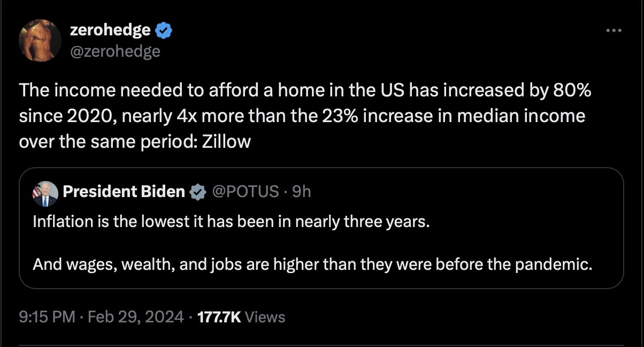Click President Biden's gray verified badge
The height and width of the screenshot is (347, 644).
pyautogui.click(x=198, y=192)
